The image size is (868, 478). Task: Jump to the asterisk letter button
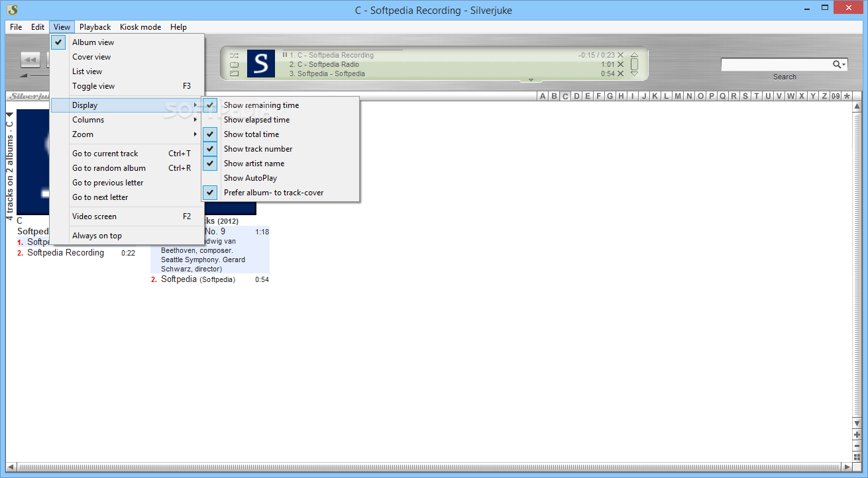point(847,96)
